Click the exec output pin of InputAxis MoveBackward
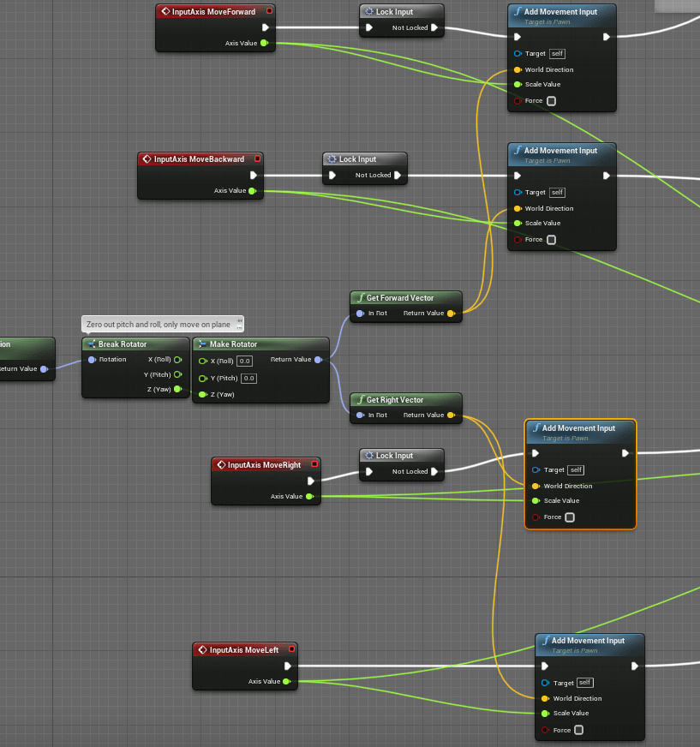The width and height of the screenshot is (700, 747). [253, 175]
